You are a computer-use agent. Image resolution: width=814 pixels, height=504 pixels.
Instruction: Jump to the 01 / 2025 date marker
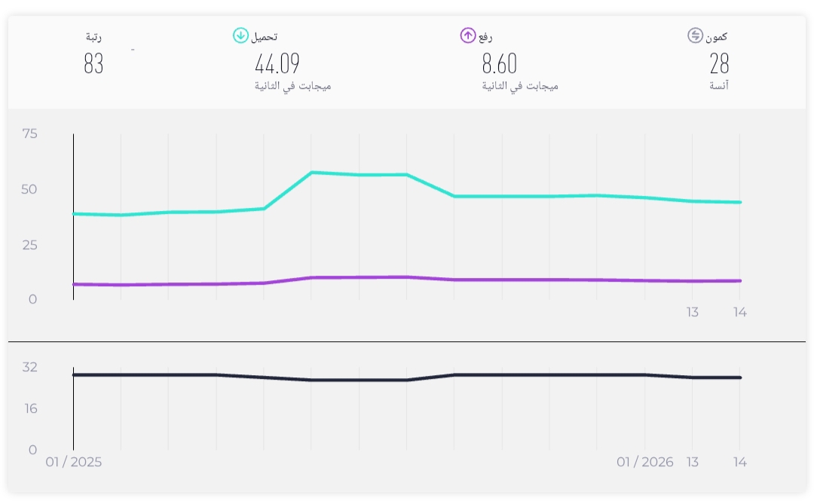pyautogui.click(x=73, y=462)
